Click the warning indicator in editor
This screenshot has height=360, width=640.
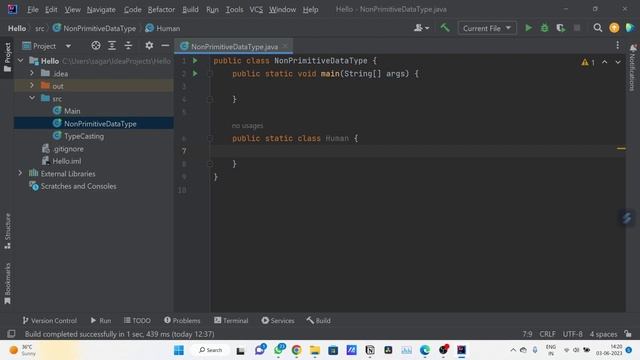[588, 62]
